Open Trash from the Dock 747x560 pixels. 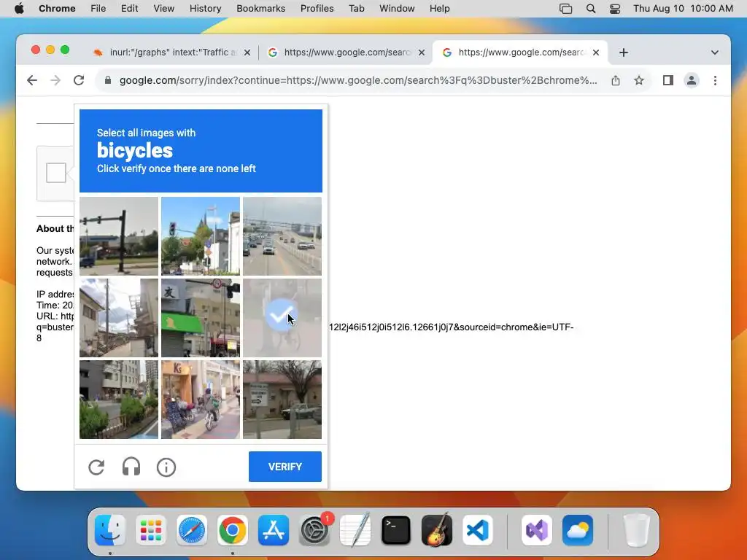tap(637, 530)
